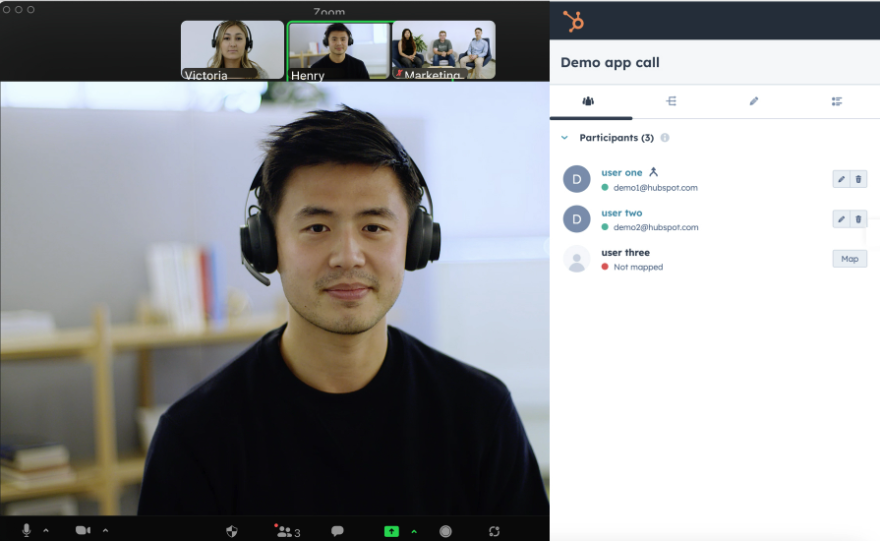Click the Record circle button
Image resolution: width=880 pixels, height=541 pixels.
(446, 531)
